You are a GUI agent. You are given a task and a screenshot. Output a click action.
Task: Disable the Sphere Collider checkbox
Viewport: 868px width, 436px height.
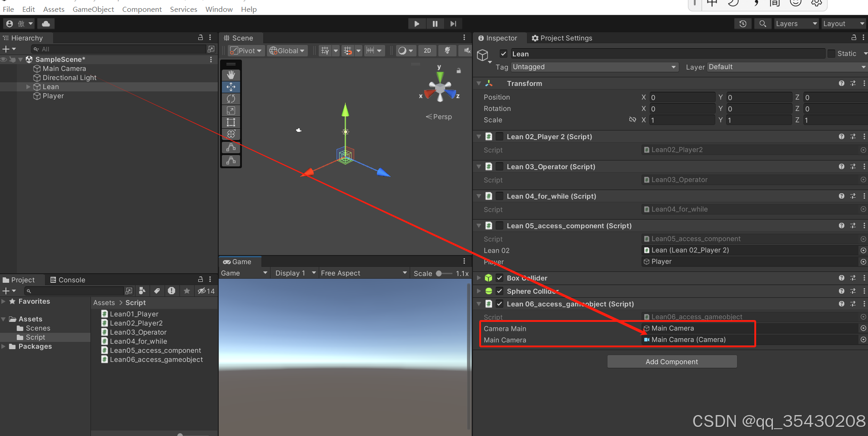500,291
